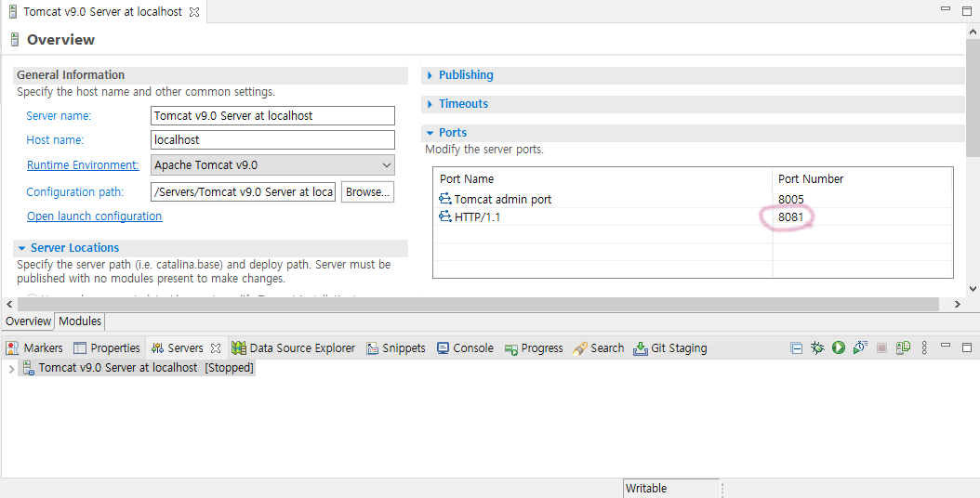Image resolution: width=980 pixels, height=498 pixels.
Task: Click horizontal scrollbar right arrow
Action: (x=958, y=305)
